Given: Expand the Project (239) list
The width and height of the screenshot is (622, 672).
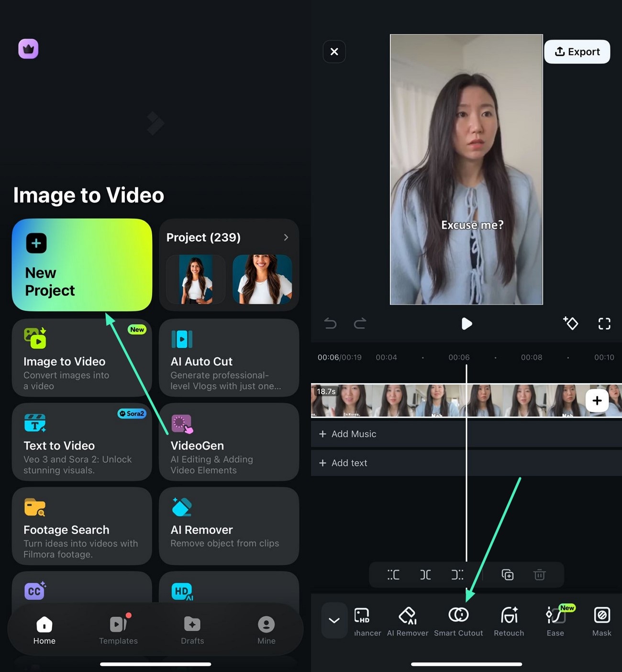Looking at the screenshot, I should (x=286, y=237).
